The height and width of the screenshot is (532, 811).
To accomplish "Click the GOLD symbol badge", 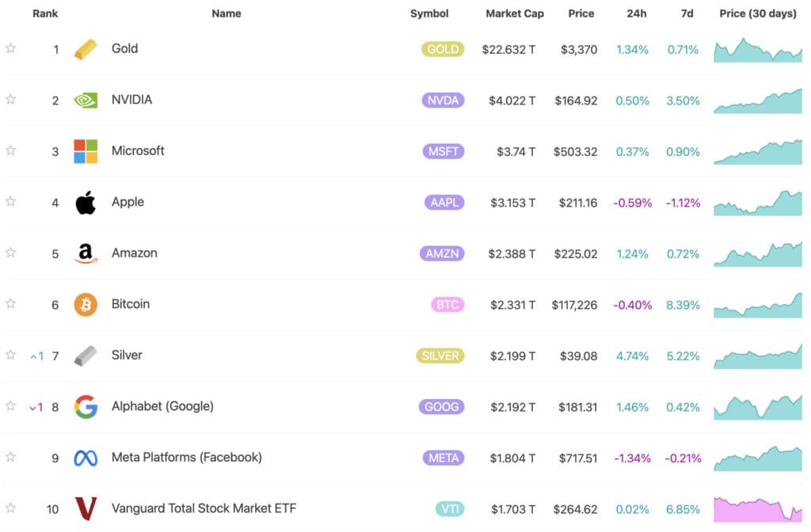I will [x=443, y=49].
